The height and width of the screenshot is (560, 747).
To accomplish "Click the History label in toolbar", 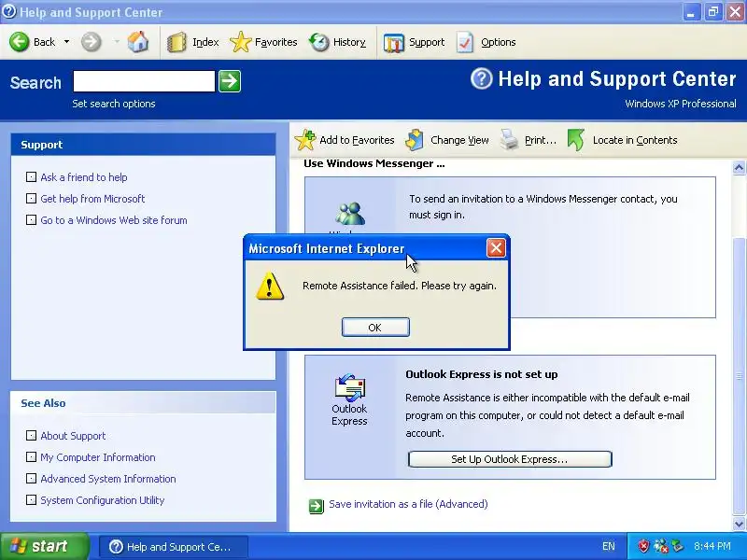I will (x=349, y=42).
